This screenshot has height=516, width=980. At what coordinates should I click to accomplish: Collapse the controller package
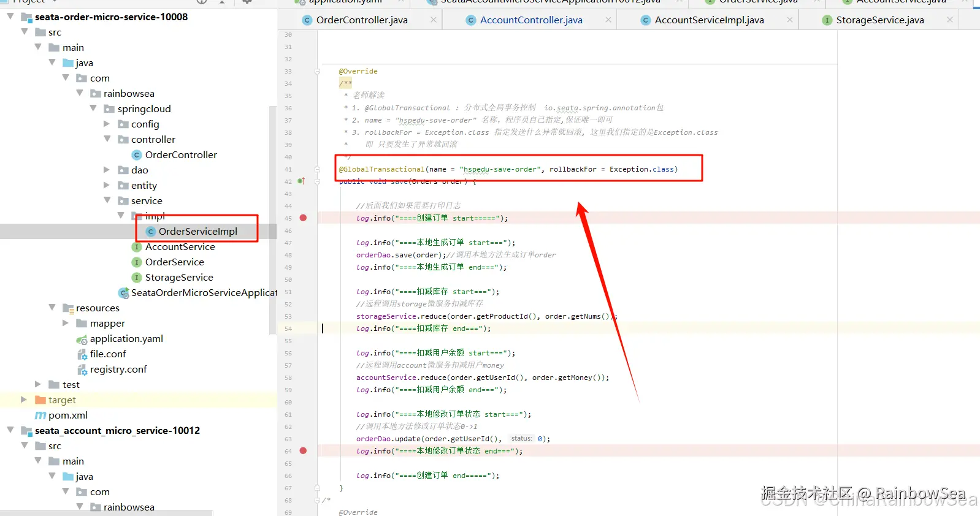[x=107, y=139]
